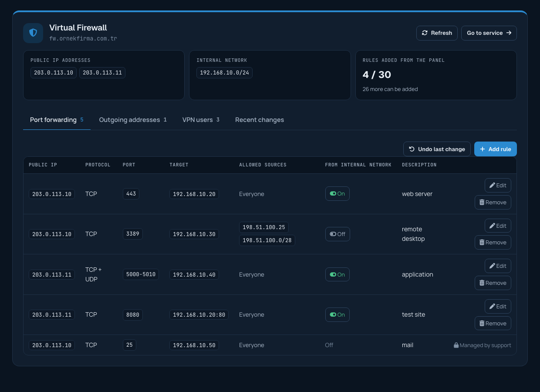Select the Port forwarding tab
540x392 pixels.
[57, 120]
